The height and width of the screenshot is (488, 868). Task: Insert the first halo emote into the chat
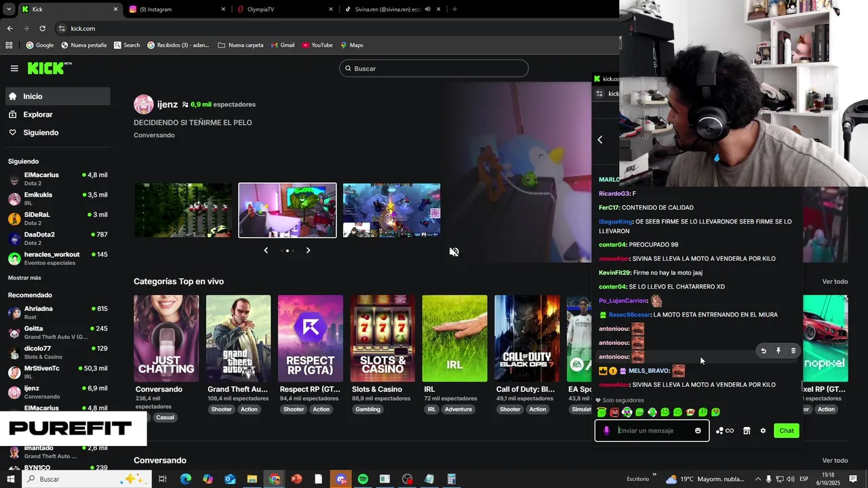601,412
